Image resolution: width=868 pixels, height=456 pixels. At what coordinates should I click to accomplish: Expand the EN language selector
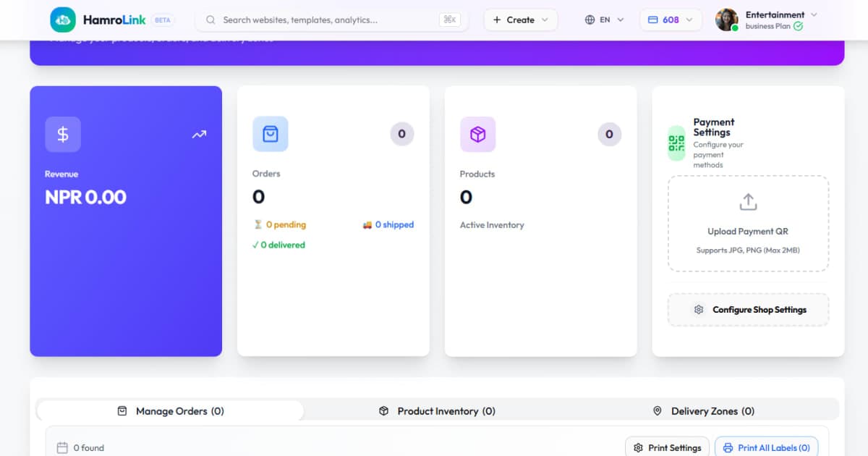[604, 20]
